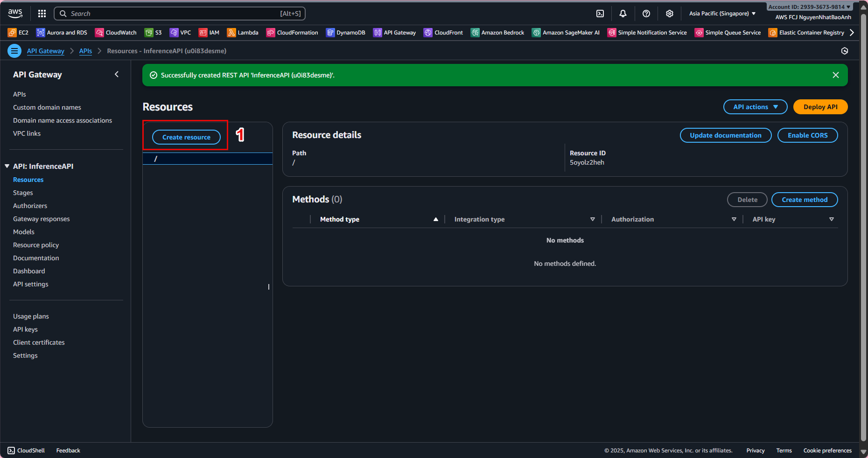The width and height of the screenshot is (868, 458).
Task: Open Domain name access associations
Action: (x=63, y=120)
